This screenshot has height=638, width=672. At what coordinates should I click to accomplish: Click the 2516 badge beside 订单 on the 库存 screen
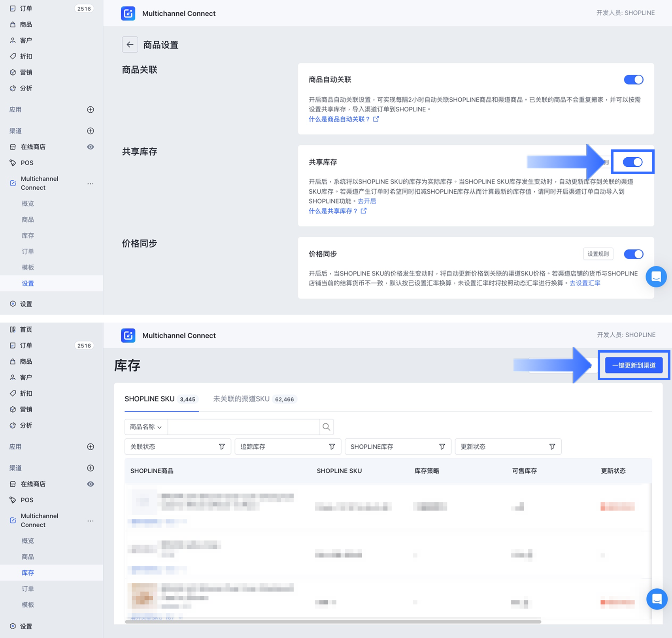tap(84, 345)
